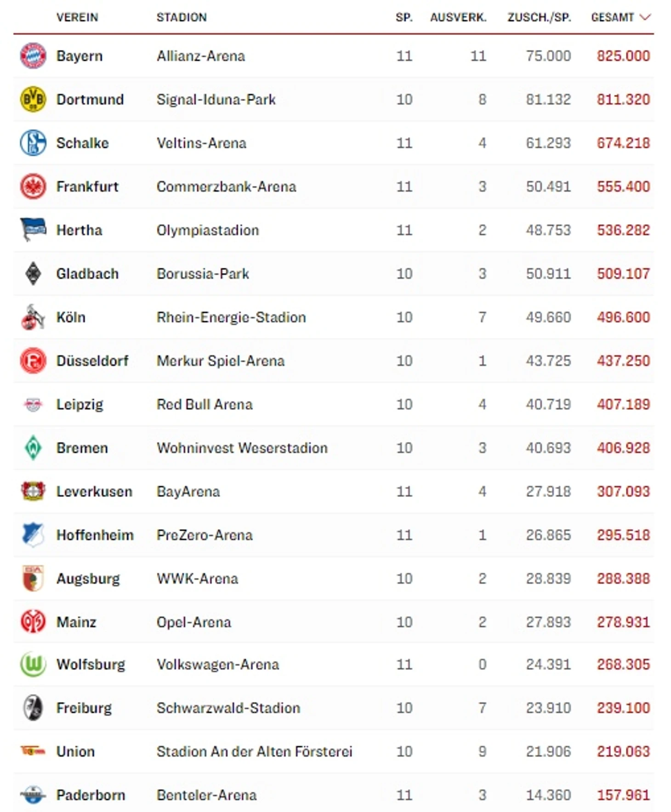The image size is (671, 812).
Task: Click the Wolfsburg green logo
Action: 33,664
